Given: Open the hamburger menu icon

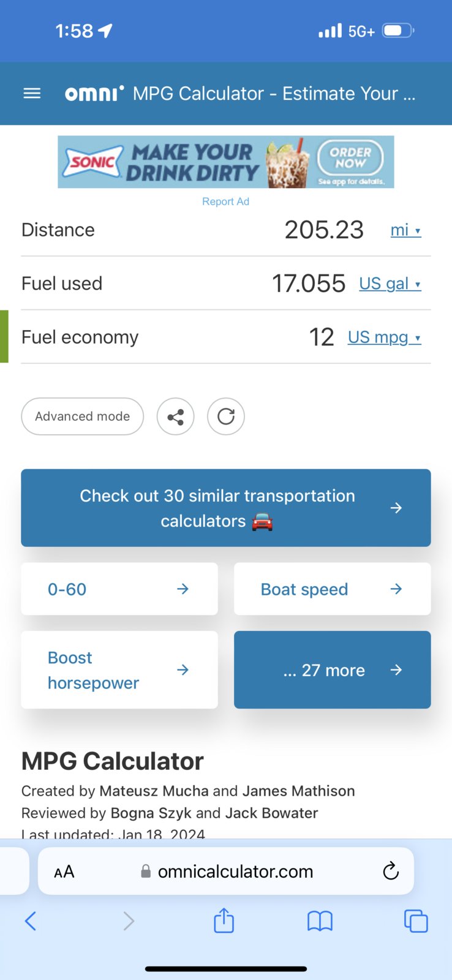Looking at the screenshot, I should tap(32, 94).
